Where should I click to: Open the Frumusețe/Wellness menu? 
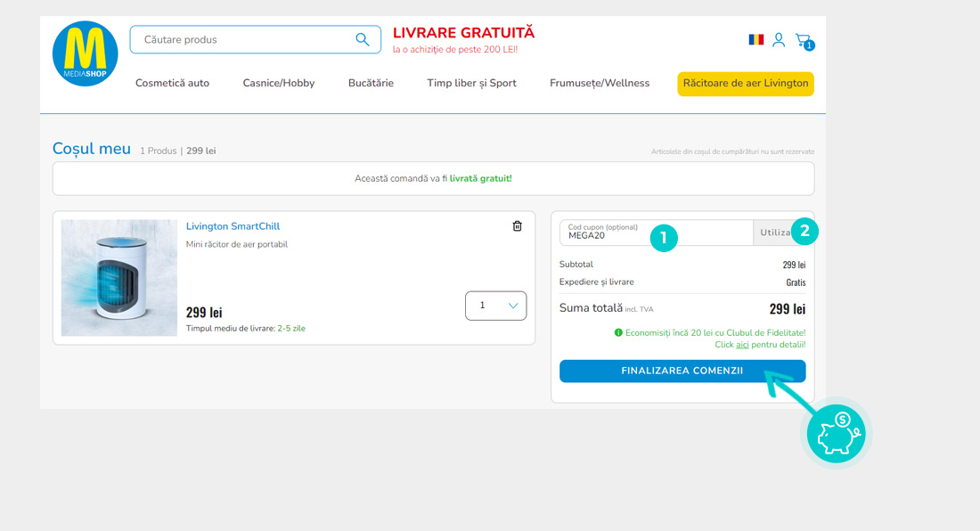click(x=600, y=83)
